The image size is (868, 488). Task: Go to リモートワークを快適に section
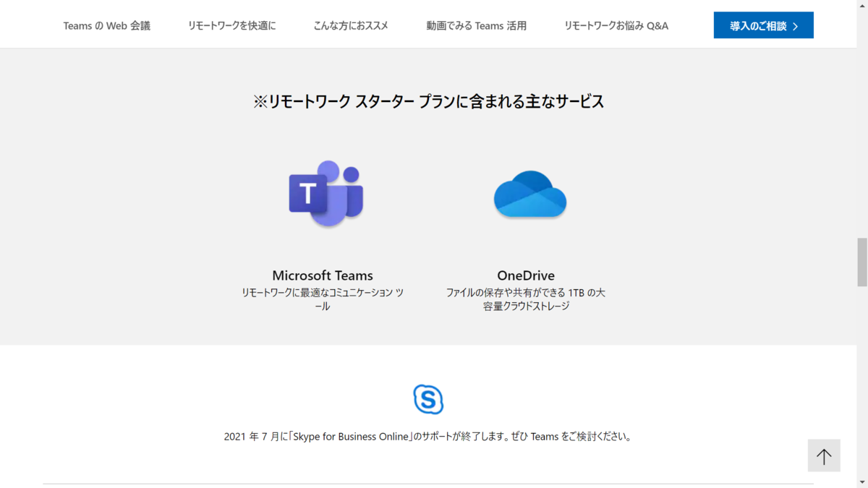[232, 25]
